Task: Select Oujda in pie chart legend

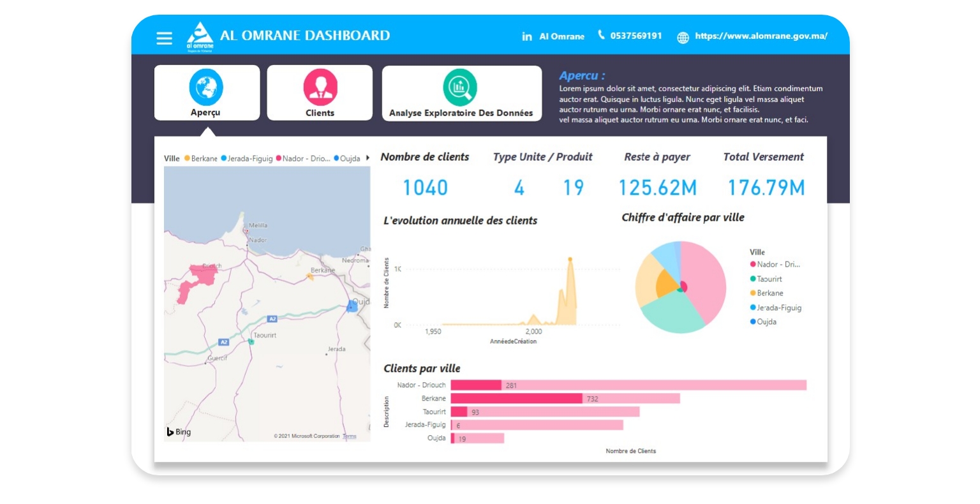Action: (x=766, y=322)
